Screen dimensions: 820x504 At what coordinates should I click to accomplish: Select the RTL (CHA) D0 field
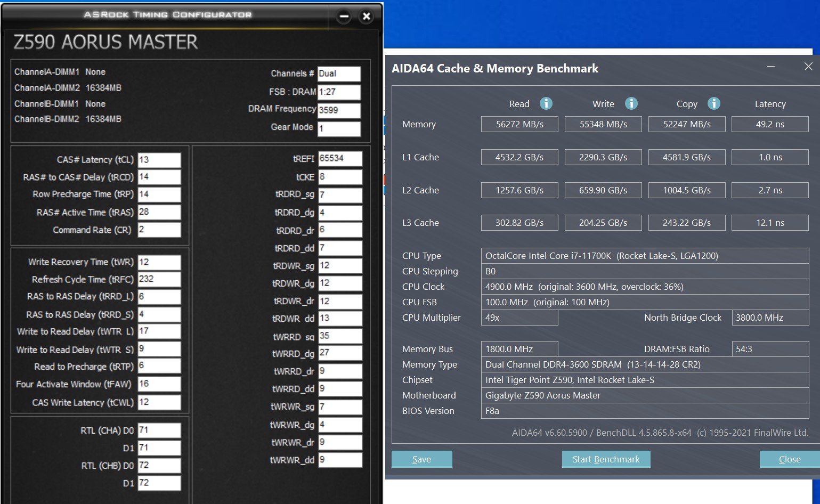coord(159,430)
